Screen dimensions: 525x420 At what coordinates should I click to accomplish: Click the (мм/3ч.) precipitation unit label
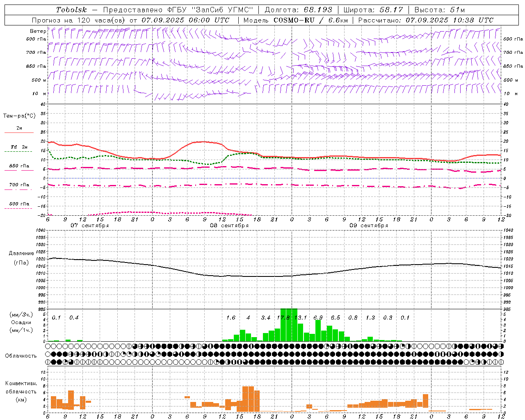[21, 315]
